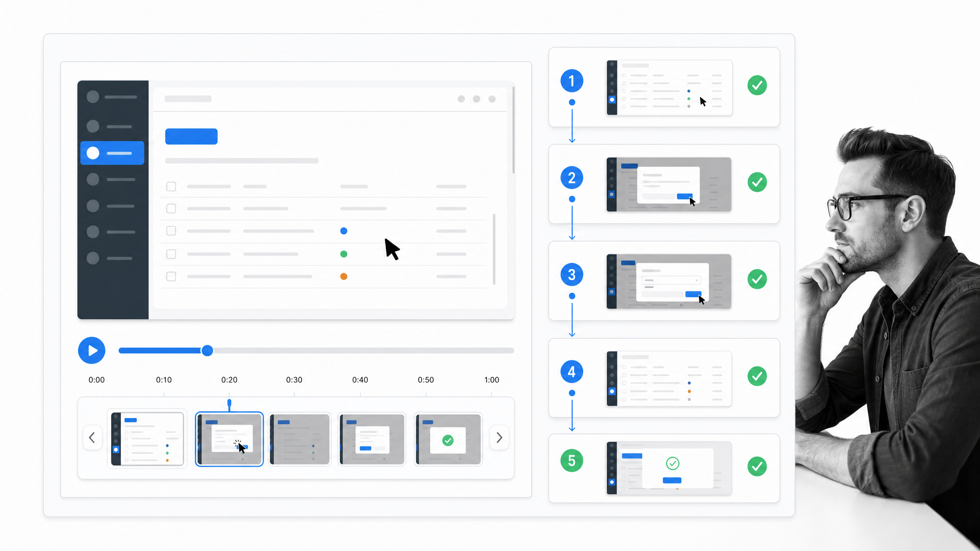Click the green step 5 number badge

point(572,461)
